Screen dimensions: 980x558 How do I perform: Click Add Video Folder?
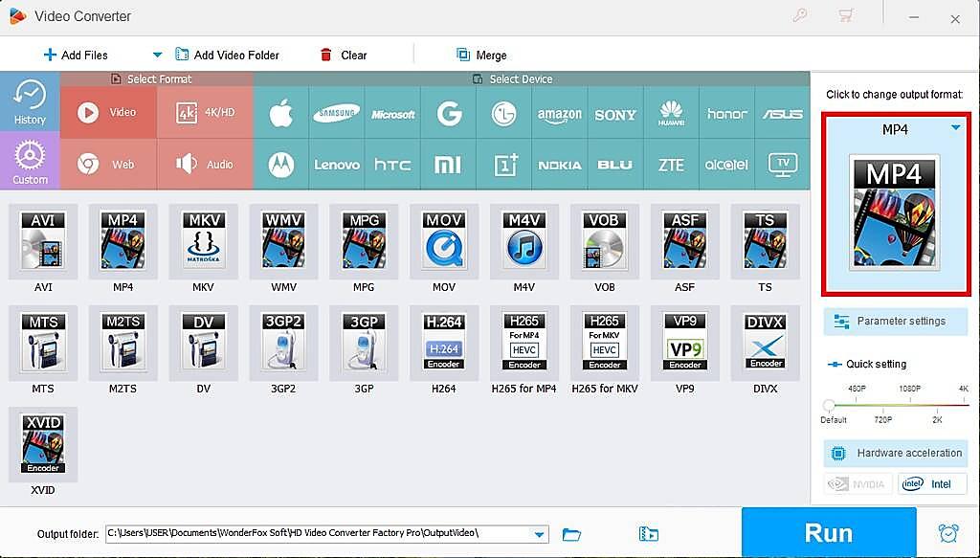pos(228,55)
